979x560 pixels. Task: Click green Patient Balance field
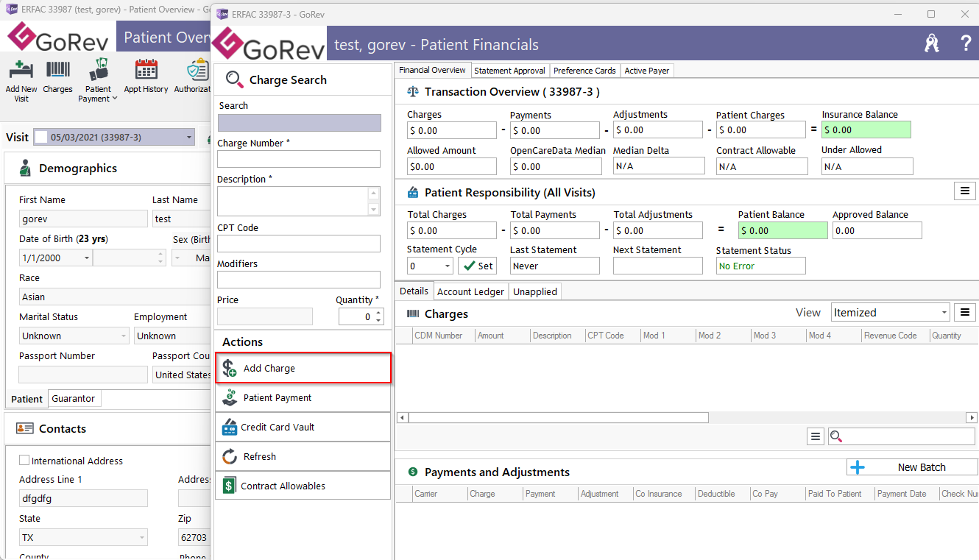coord(782,230)
